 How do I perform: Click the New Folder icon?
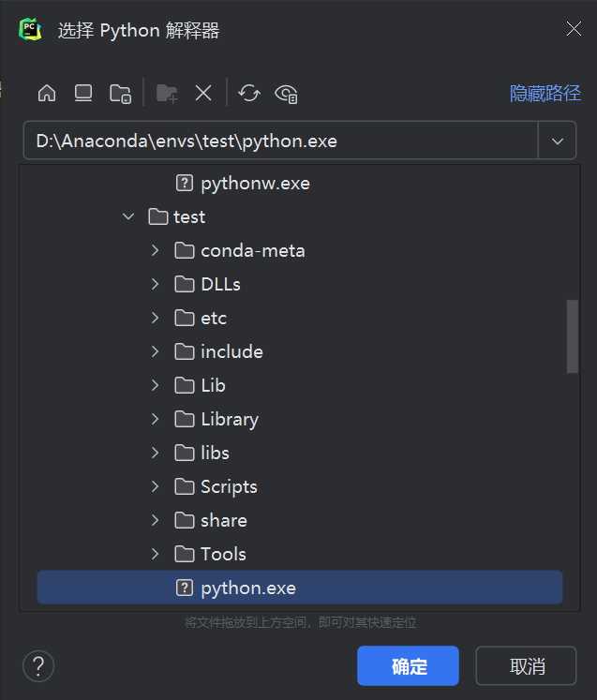tap(167, 93)
